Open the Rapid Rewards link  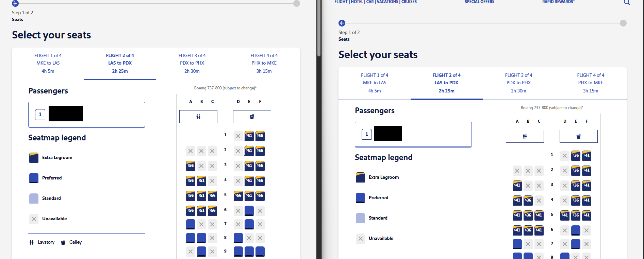[558, 2]
